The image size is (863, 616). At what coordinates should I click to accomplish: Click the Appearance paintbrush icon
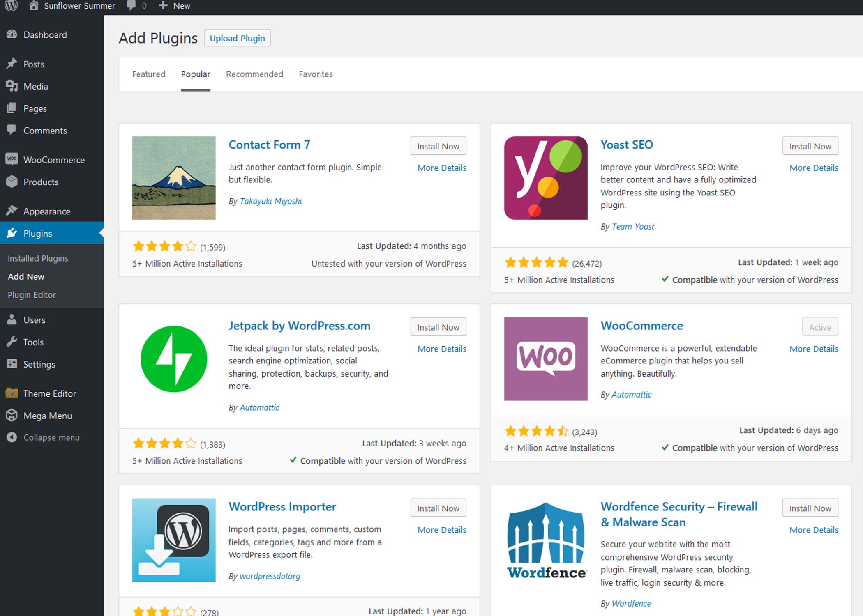(12, 211)
